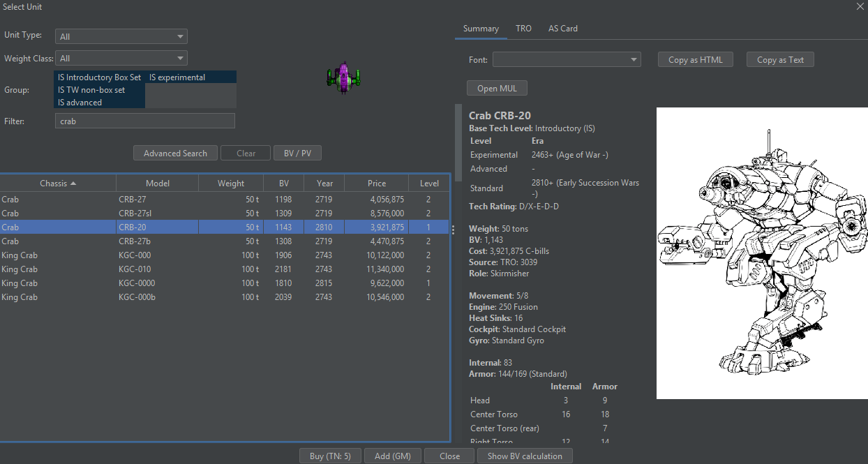Click the BV / PV button
This screenshot has height=464, width=868.
[297, 154]
